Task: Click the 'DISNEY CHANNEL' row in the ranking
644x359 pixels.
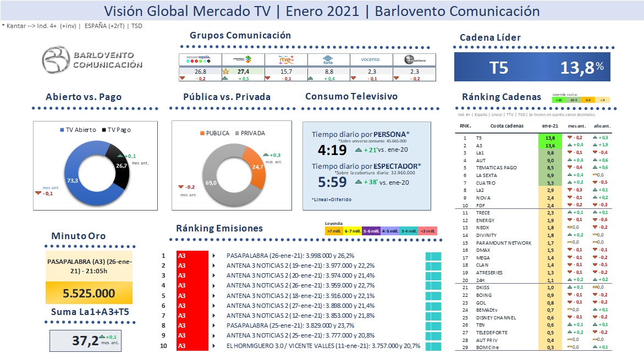Action: (533, 318)
